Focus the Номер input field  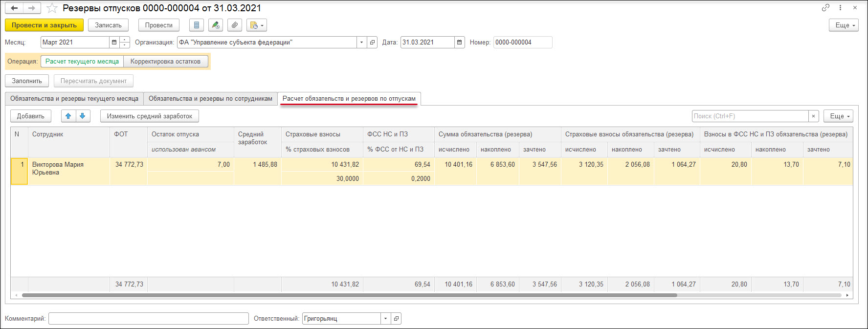[x=523, y=43]
